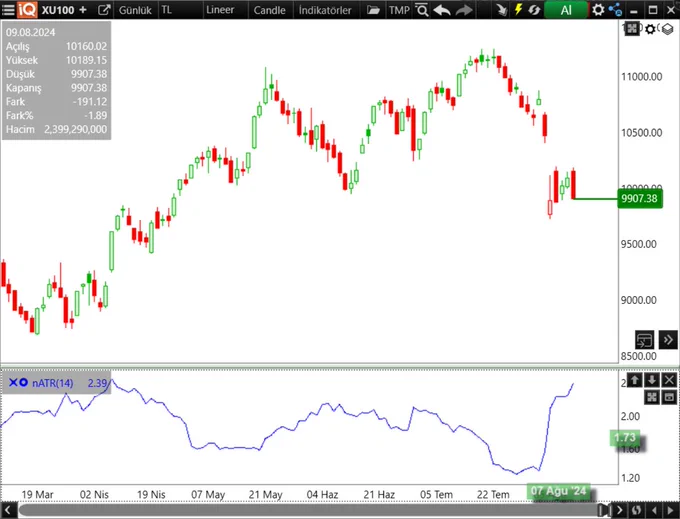680x519 pixels.
Task: Click the Yüksek 10189.15 value
Action: (86, 60)
